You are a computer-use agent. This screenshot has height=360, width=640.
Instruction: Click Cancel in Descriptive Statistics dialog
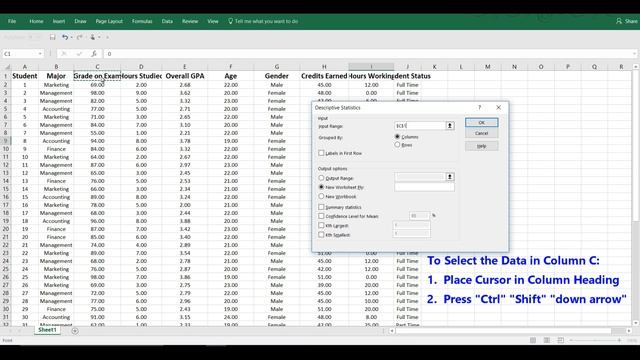(482, 133)
